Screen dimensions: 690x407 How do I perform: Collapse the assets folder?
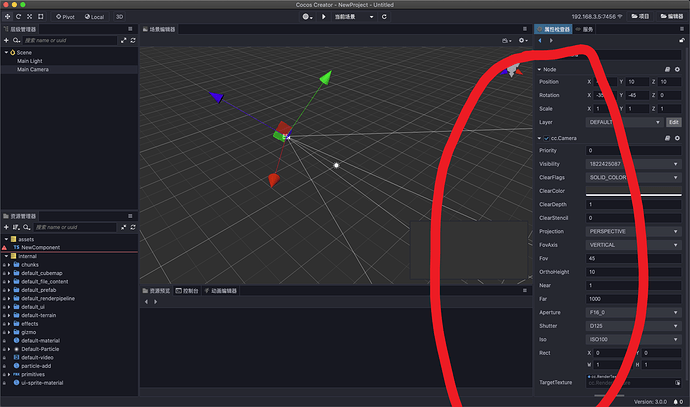[6, 239]
